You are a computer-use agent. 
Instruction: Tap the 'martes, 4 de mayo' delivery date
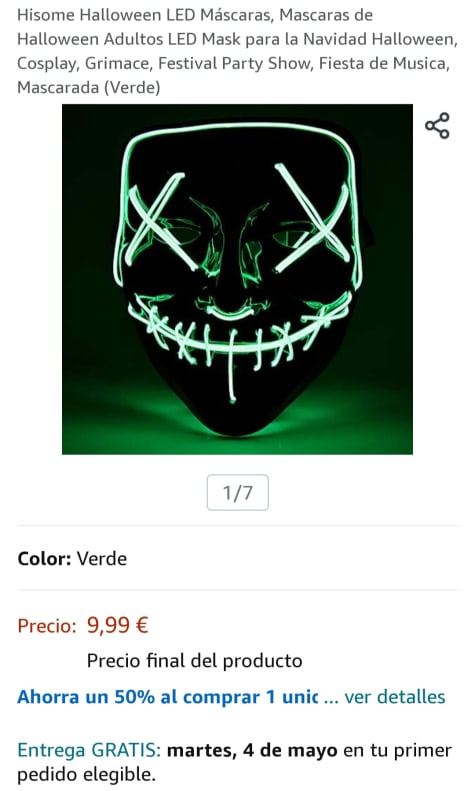click(252, 750)
